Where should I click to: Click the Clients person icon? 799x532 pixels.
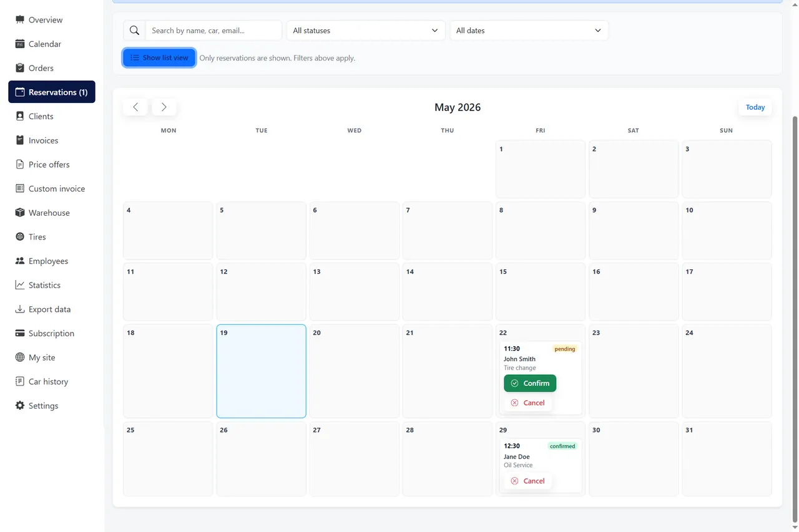point(20,116)
